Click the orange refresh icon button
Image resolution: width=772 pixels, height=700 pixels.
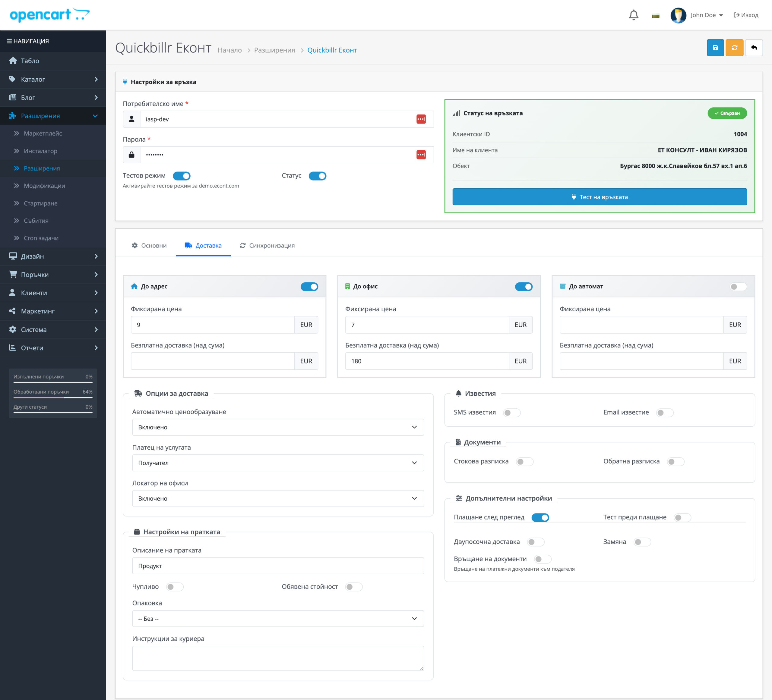point(734,48)
